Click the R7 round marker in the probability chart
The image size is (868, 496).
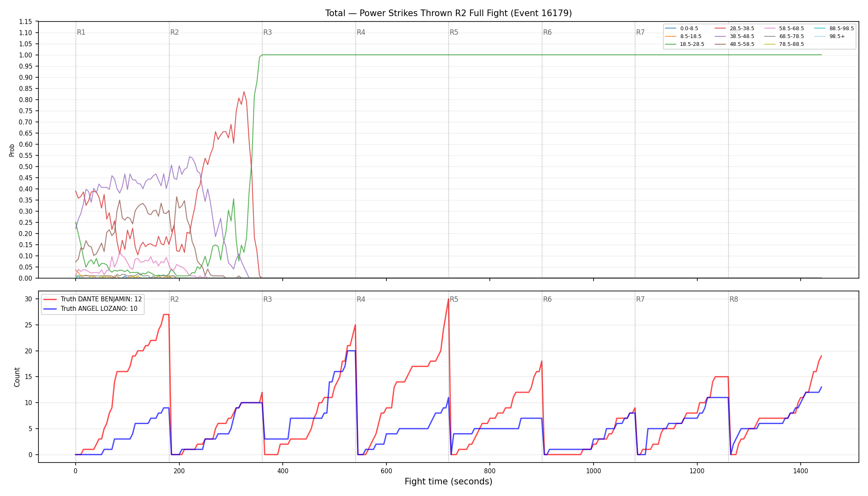pyautogui.click(x=640, y=32)
